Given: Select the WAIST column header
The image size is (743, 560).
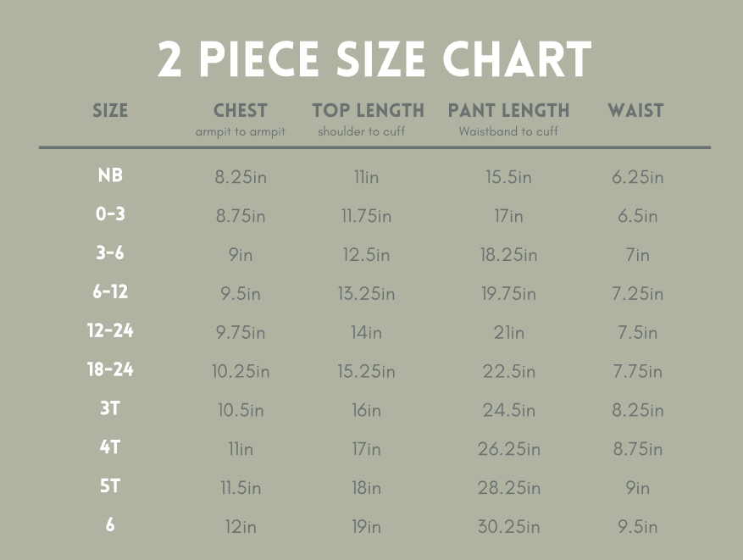Looking at the screenshot, I should 635,111.
